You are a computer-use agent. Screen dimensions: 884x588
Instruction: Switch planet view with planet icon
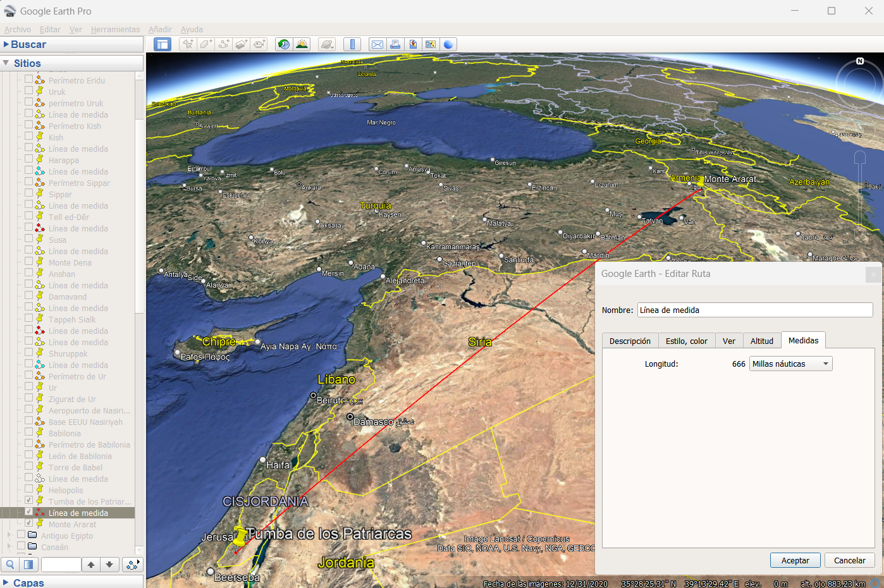point(327,44)
